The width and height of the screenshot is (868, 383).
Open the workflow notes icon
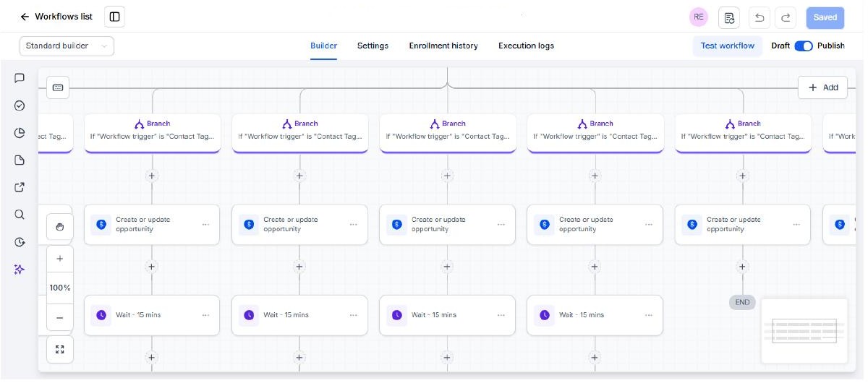[x=729, y=17]
